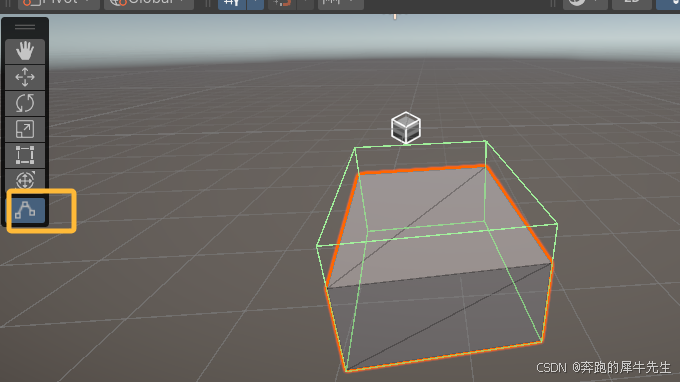
Task: Click the tools overlay drag handle
Action: [25, 27]
